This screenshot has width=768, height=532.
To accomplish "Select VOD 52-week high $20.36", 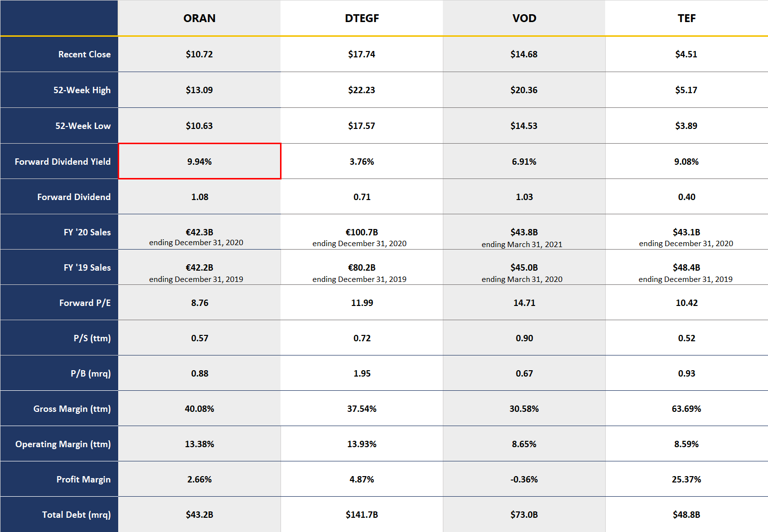I will coord(524,90).
